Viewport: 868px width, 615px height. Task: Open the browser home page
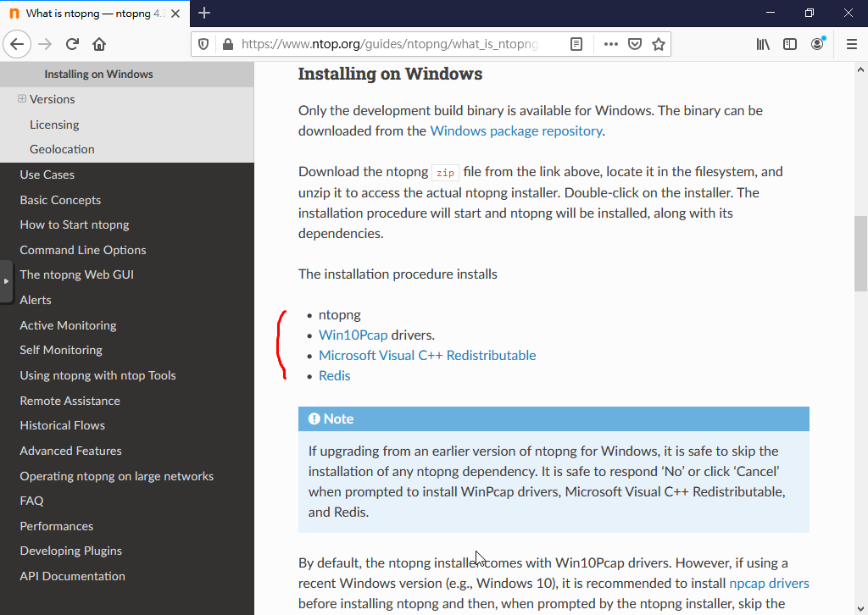click(99, 44)
